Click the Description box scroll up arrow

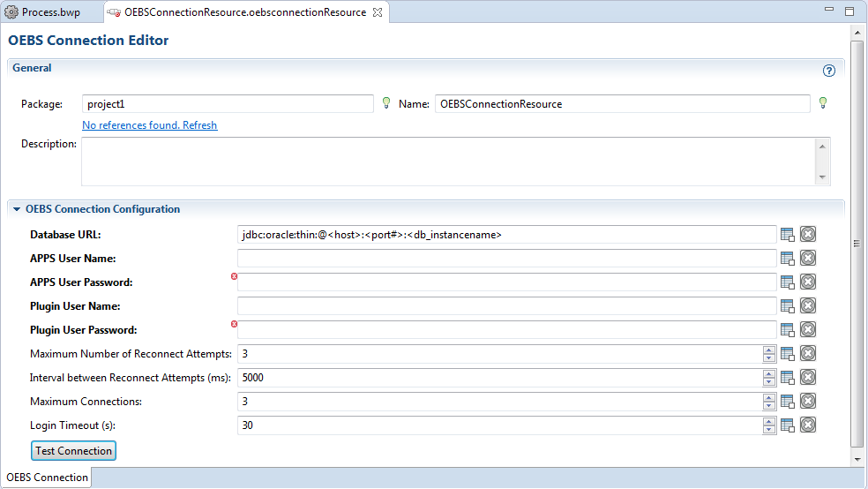click(822, 147)
